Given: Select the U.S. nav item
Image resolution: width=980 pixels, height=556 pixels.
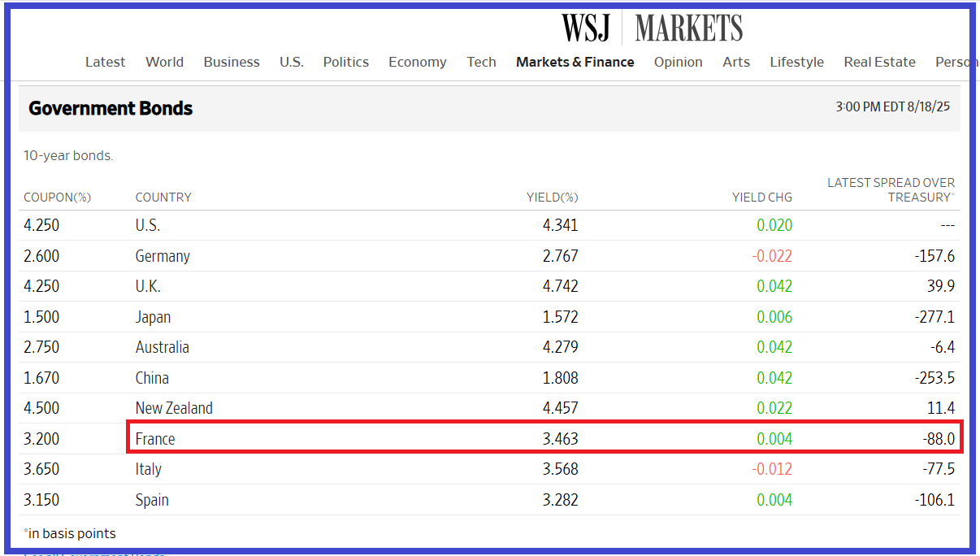Looking at the screenshot, I should 291,62.
